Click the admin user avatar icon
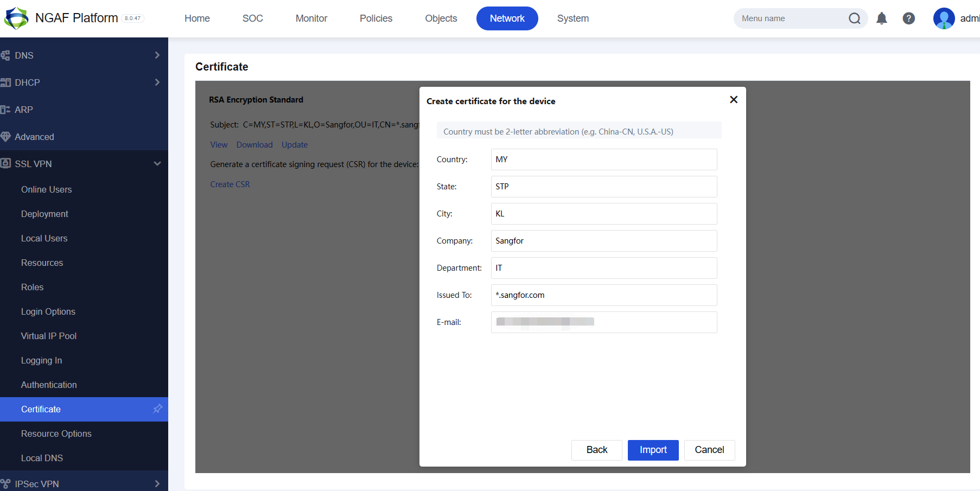The height and width of the screenshot is (491, 980). coord(944,18)
